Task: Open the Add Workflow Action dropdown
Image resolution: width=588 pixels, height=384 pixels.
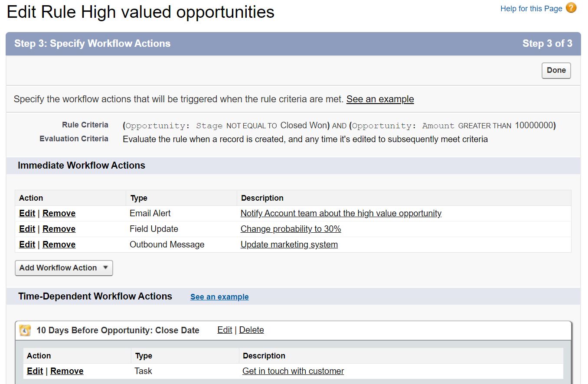Action: point(64,268)
